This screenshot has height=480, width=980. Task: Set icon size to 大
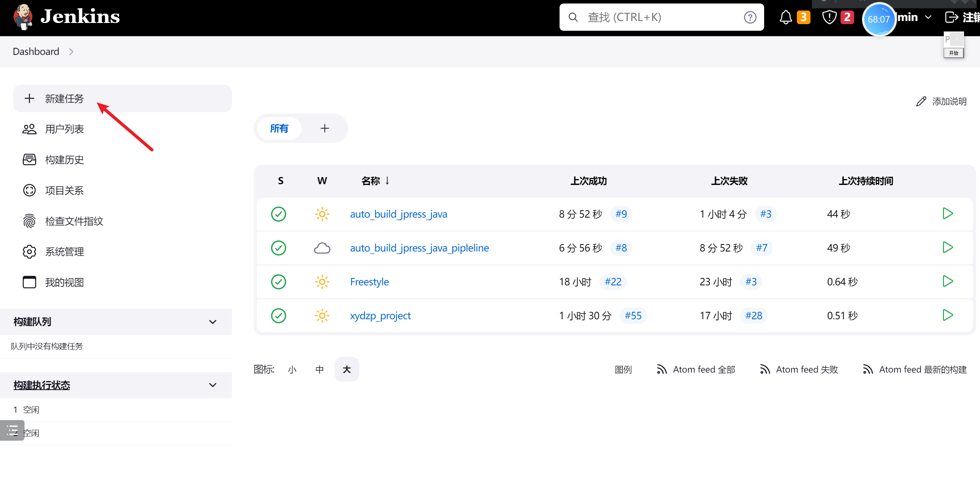(347, 369)
